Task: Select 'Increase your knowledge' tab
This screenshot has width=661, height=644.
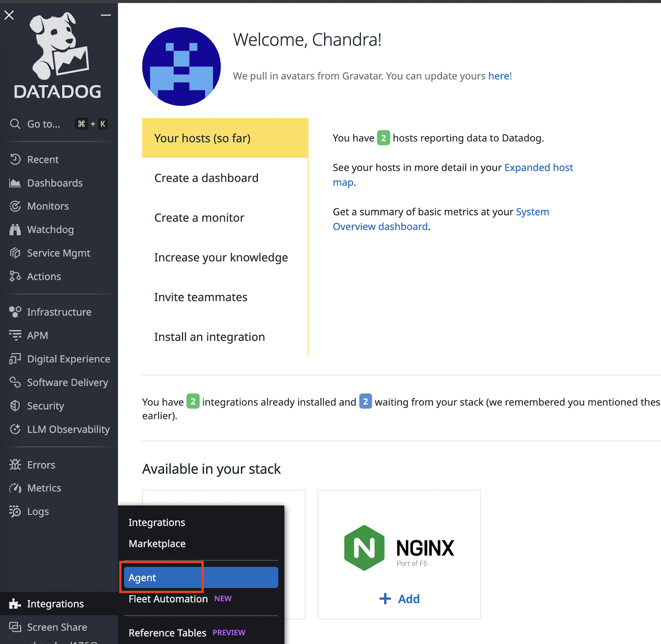Action: point(225,257)
